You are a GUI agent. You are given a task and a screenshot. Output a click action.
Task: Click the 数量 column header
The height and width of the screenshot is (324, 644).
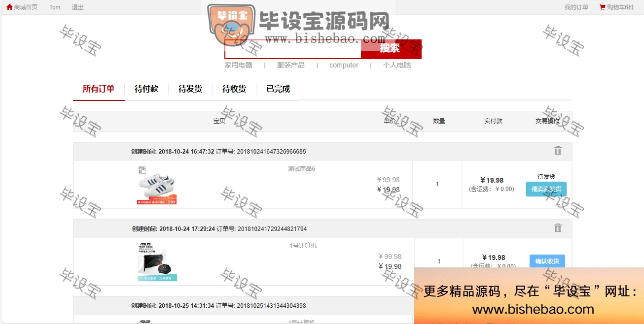pos(439,121)
